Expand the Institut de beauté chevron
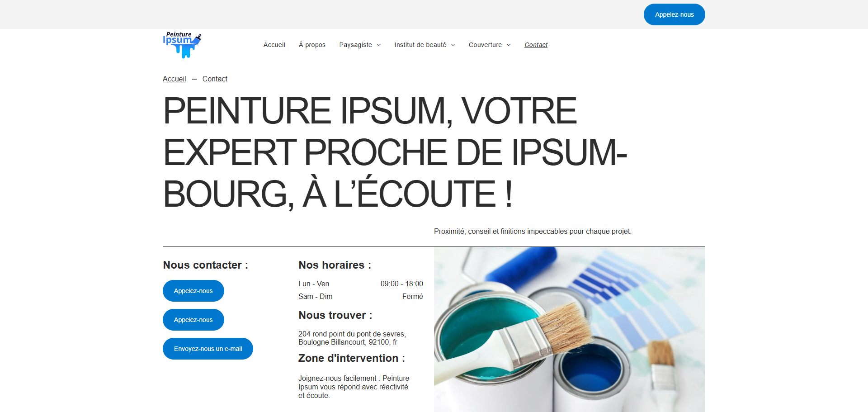The height and width of the screenshot is (412, 868). (x=453, y=45)
